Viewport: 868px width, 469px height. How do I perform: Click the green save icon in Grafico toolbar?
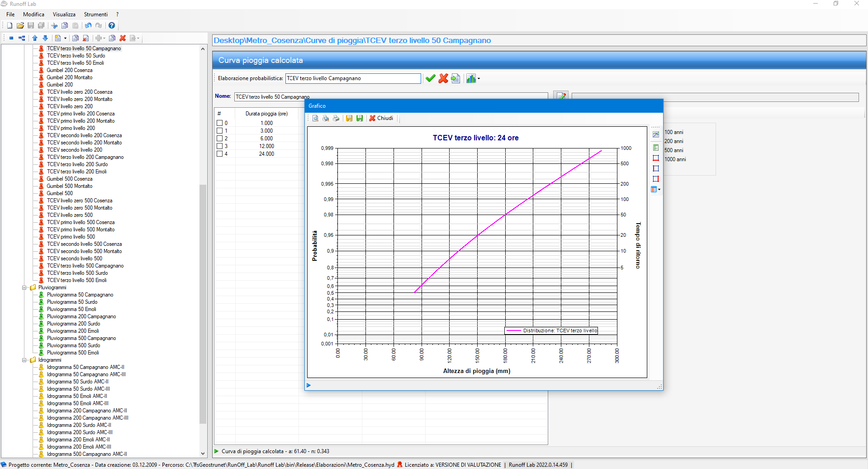coord(360,118)
